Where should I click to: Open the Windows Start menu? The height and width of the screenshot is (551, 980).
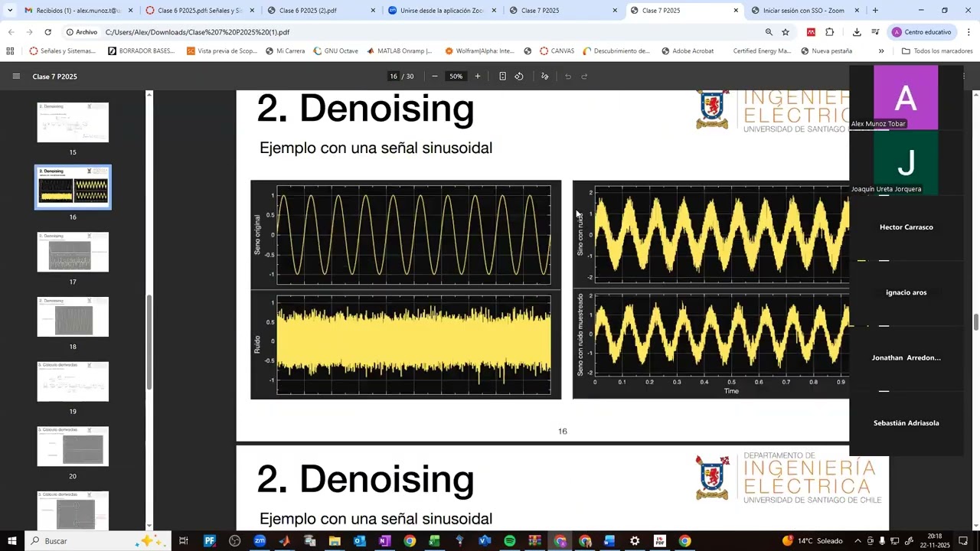click(12, 541)
